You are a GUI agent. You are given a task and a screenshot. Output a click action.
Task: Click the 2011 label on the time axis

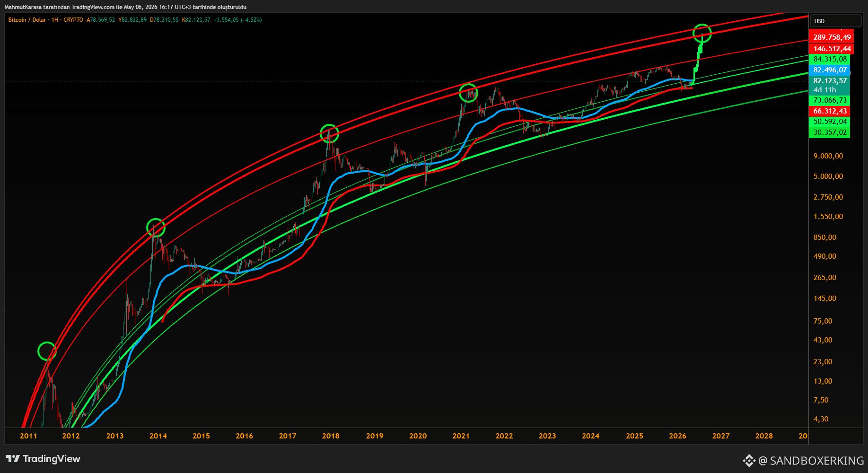pyautogui.click(x=28, y=436)
